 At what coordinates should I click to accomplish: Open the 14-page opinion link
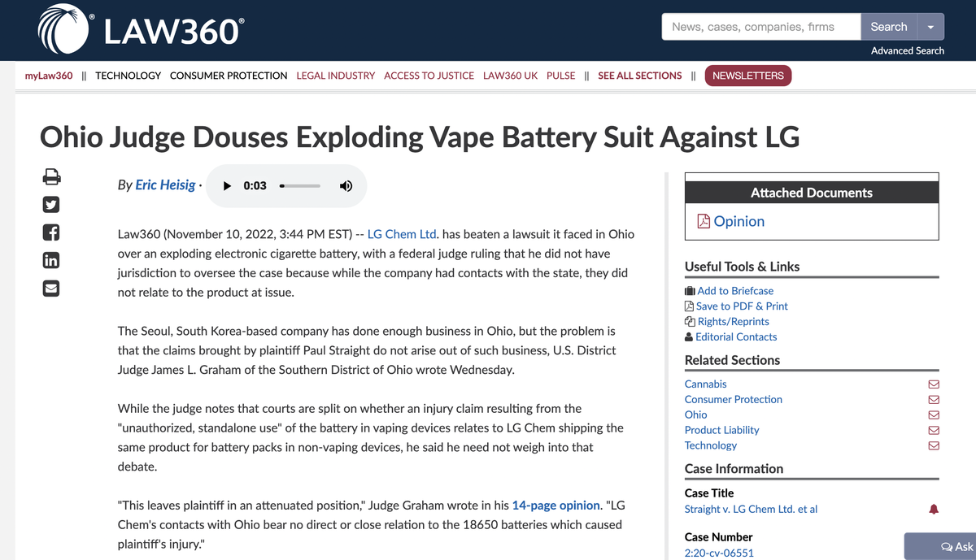pyautogui.click(x=556, y=506)
